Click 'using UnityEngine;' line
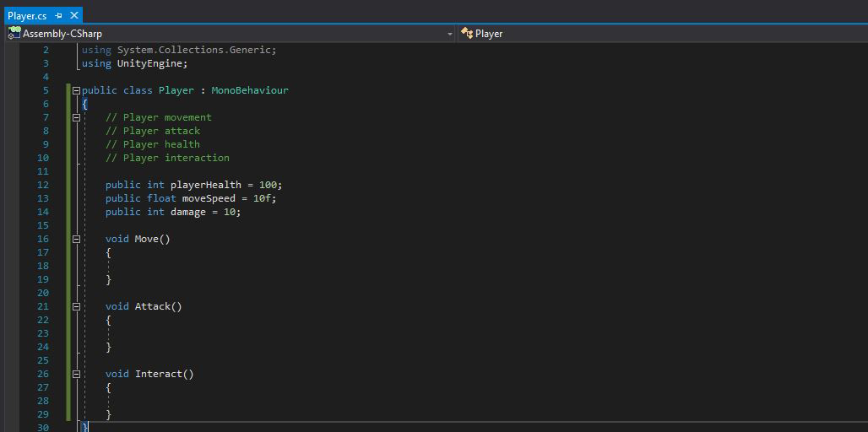The image size is (868, 432). (x=135, y=63)
